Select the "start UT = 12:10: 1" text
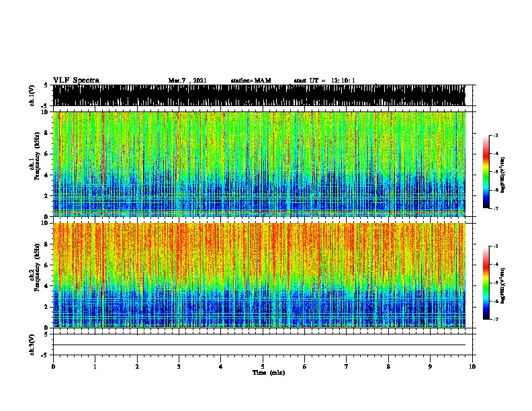Screen dimensions: 532x411 324,81
